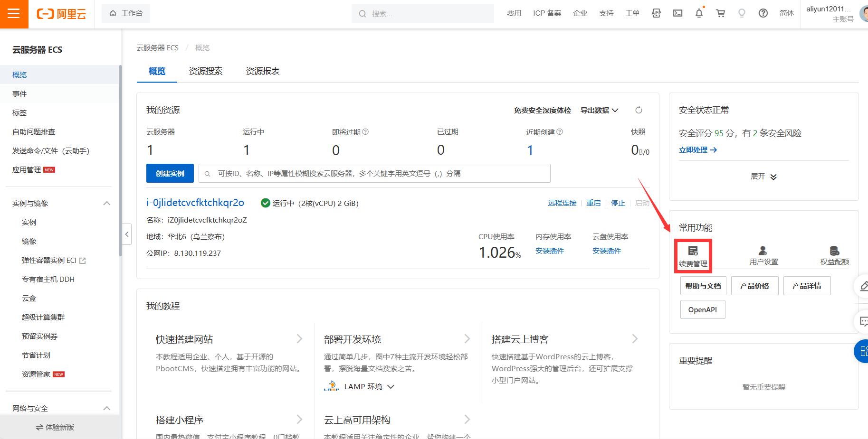
Task: Open 发送命令/文件 (云助手)
Action: click(x=59, y=150)
